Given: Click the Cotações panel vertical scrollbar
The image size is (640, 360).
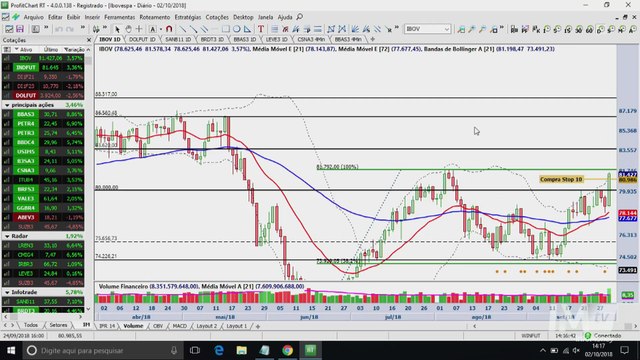Looking at the screenshot, I should 89,180.
